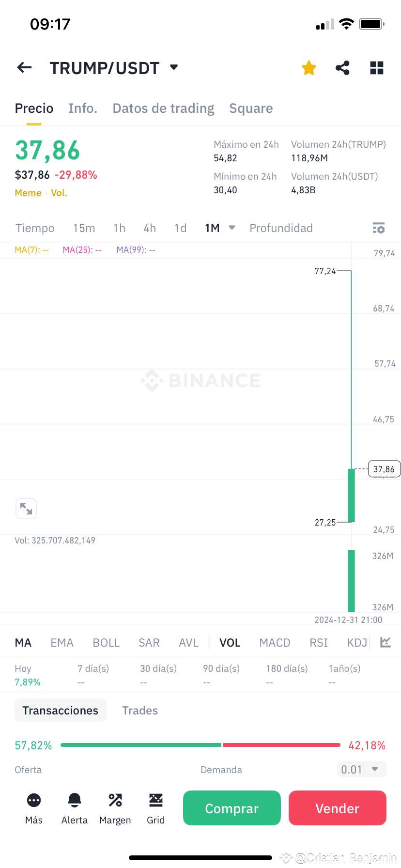The image size is (401, 868).
Task: Click the Hoy 7,89% change value
Action: click(28, 682)
